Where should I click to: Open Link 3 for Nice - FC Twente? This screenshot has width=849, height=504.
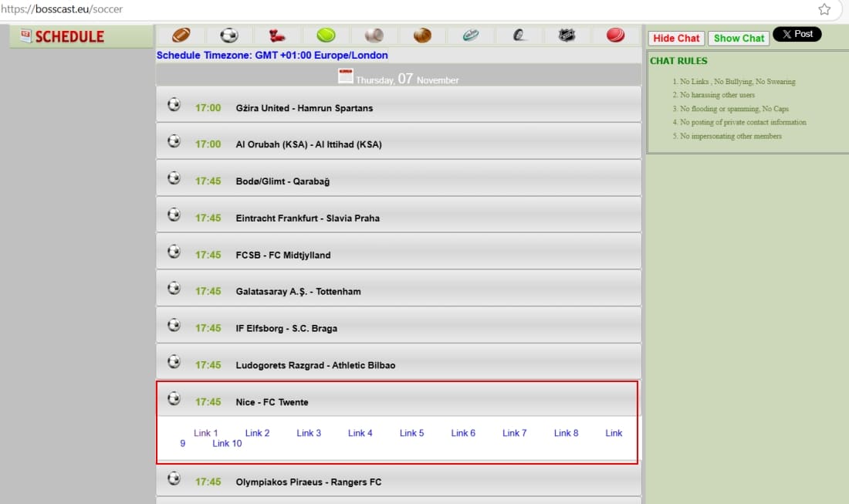(309, 433)
